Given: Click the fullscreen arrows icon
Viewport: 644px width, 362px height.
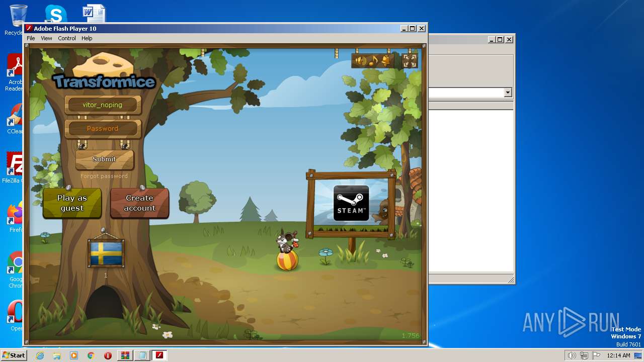Looking at the screenshot, I should click(x=410, y=61).
